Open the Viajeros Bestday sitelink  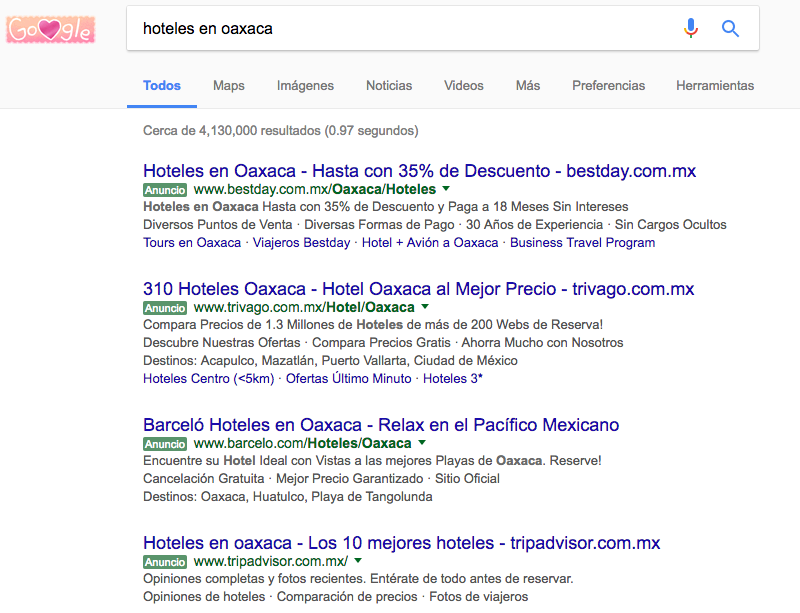click(x=302, y=242)
